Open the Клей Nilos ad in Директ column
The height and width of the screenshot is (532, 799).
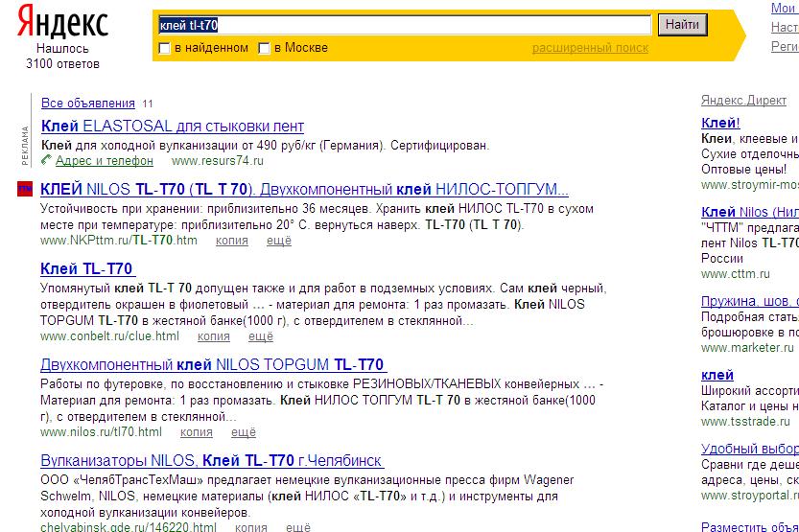[x=749, y=212]
